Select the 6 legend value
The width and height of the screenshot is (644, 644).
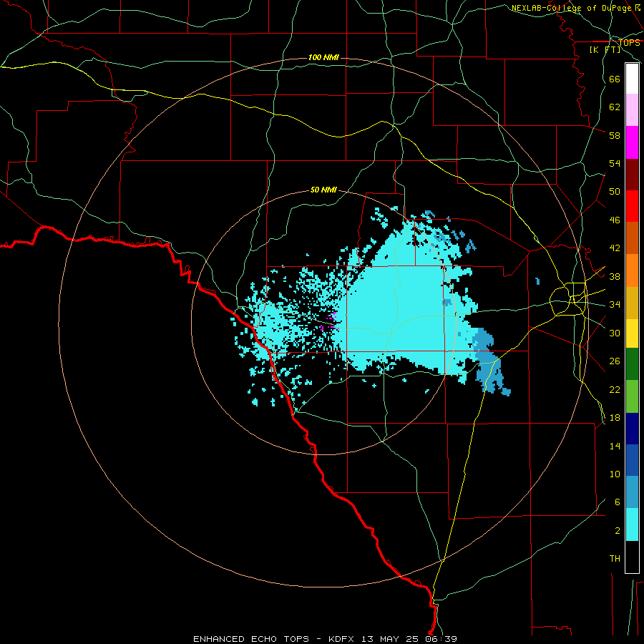coord(618,502)
